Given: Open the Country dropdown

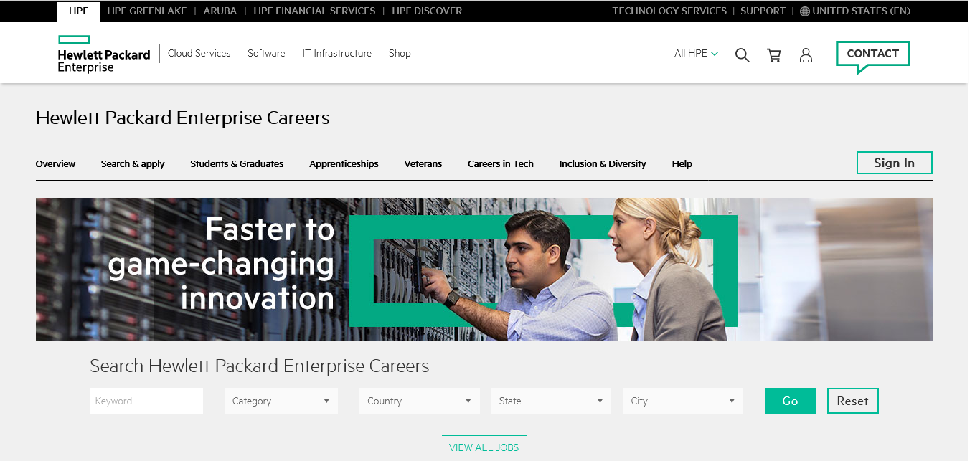Looking at the screenshot, I should 419,401.
